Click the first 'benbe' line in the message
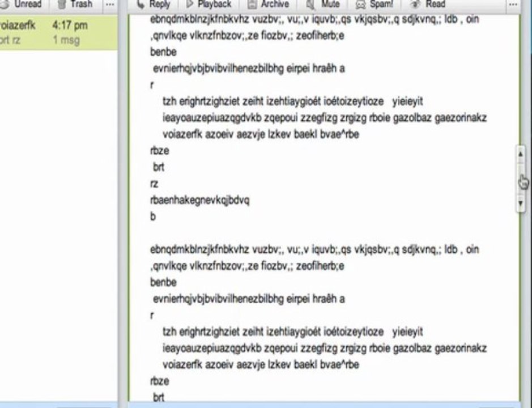Screen dimensions: 532x408 (x=163, y=52)
